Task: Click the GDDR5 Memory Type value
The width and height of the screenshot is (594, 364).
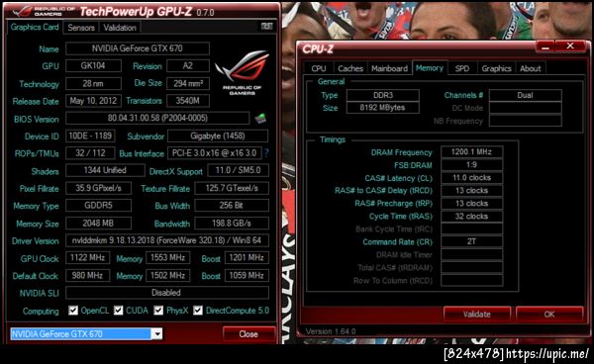Action: pyautogui.click(x=98, y=206)
